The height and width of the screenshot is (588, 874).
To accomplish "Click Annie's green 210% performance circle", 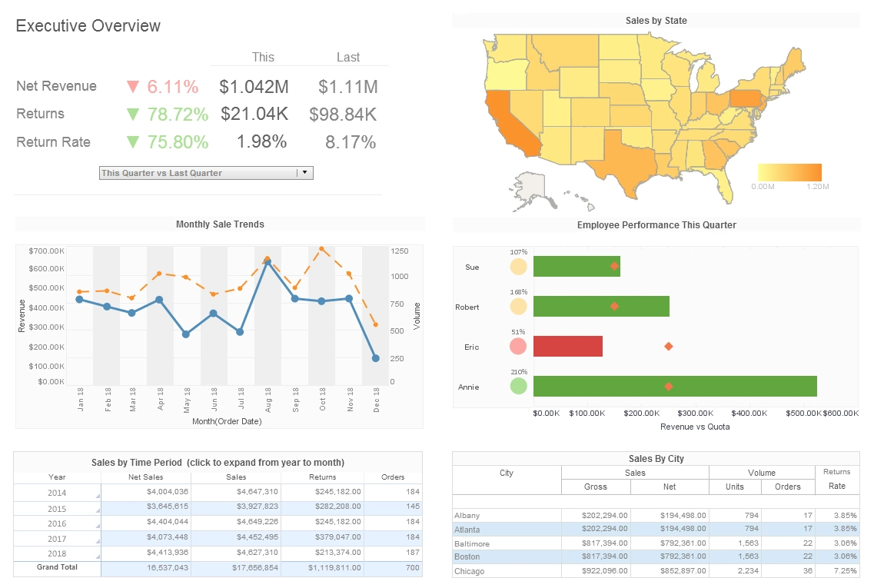I will click(x=517, y=386).
